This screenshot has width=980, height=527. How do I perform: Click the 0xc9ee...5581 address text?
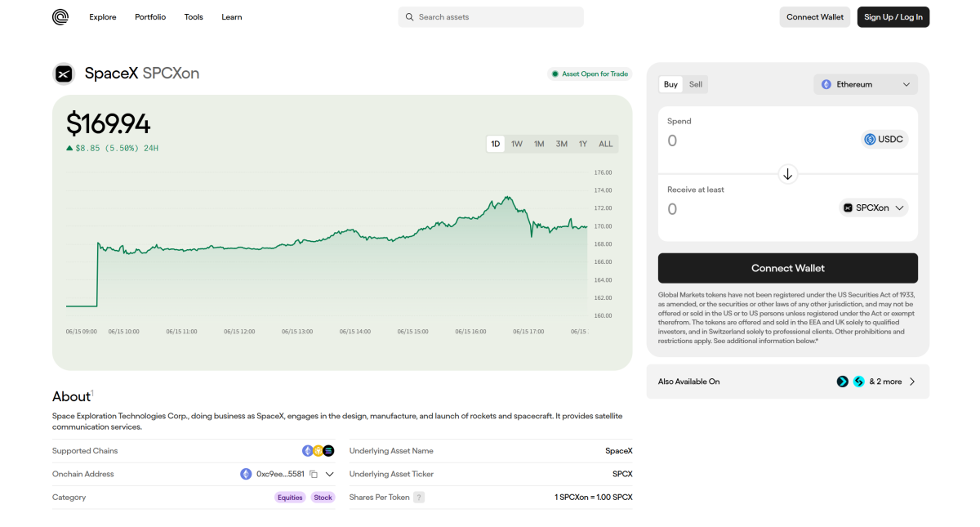(280, 474)
